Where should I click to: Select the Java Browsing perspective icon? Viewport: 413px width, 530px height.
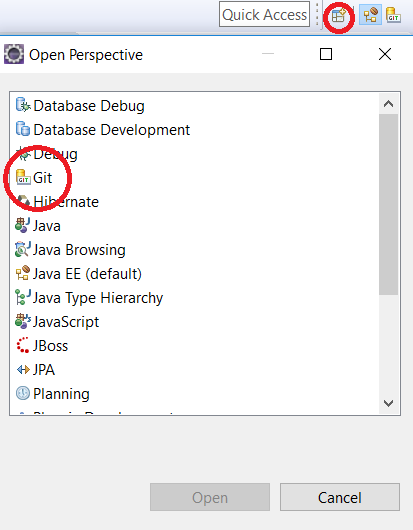23,250
